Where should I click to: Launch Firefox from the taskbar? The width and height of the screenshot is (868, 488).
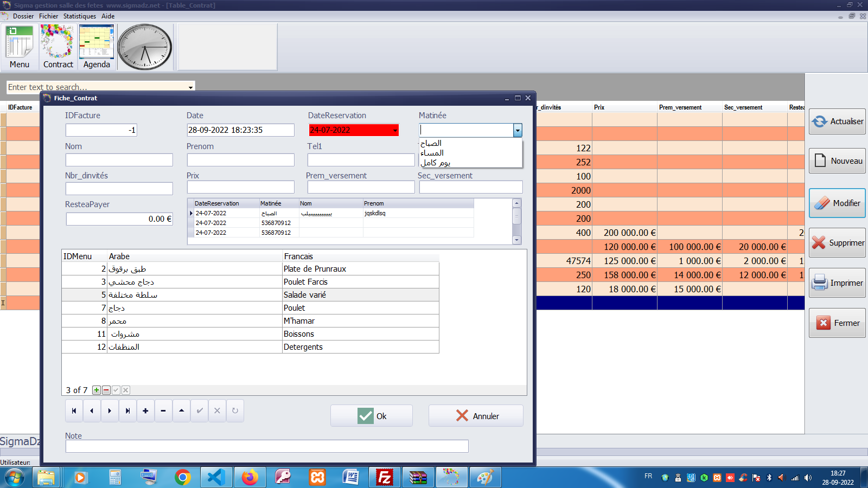[250, 477]
